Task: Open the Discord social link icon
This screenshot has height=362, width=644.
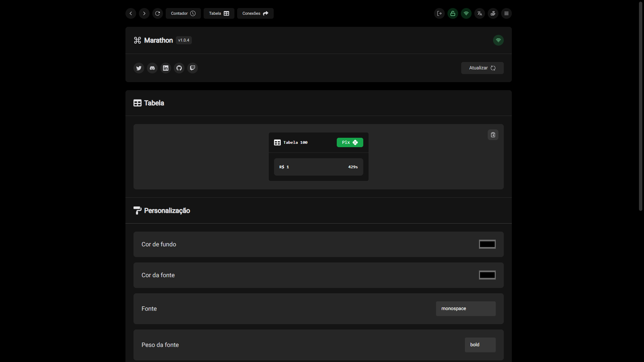Action: 152,68
